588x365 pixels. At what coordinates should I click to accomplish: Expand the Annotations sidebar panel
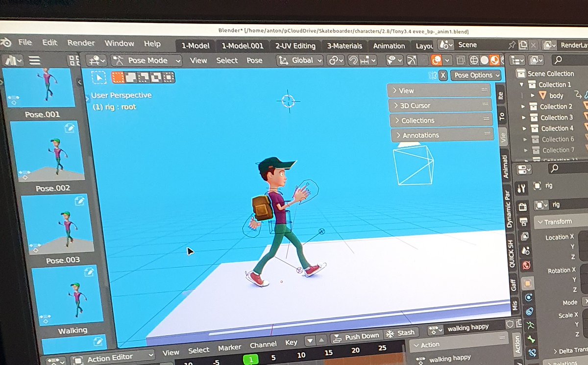(442, 135)
